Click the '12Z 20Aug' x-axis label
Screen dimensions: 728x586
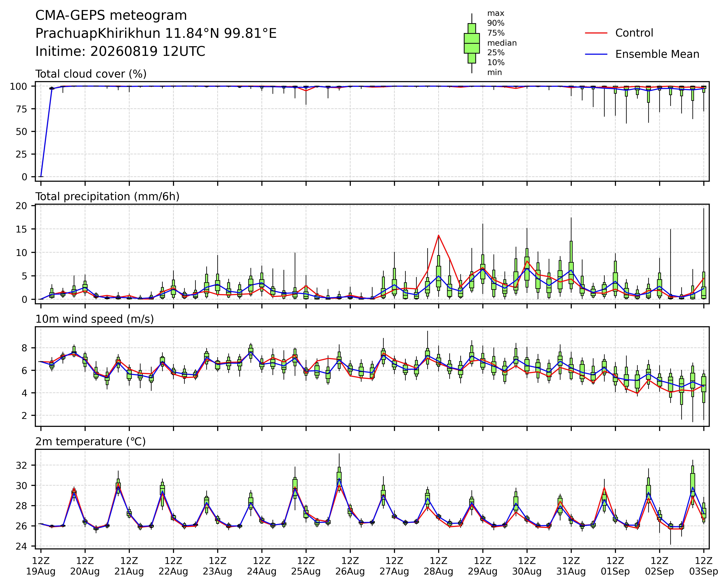coord(85,566)
